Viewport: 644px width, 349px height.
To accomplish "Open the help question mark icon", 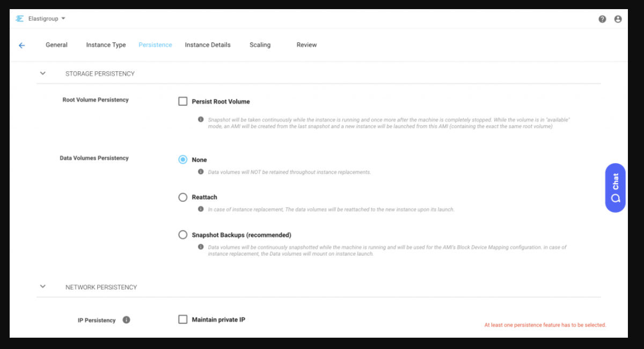I will 602,19.
